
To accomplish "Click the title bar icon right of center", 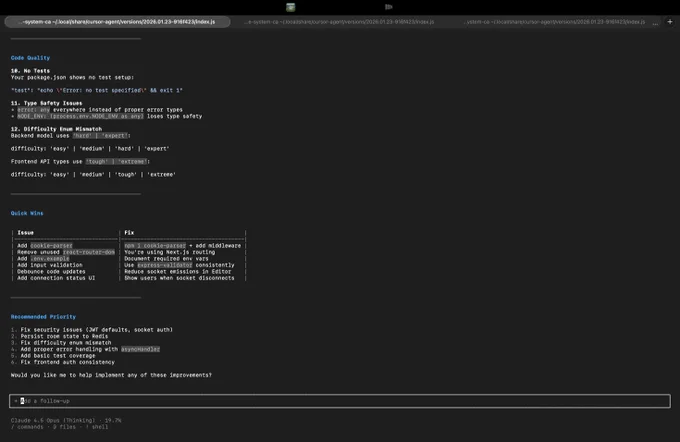I will pyautogui.click(x=389, y=7).
